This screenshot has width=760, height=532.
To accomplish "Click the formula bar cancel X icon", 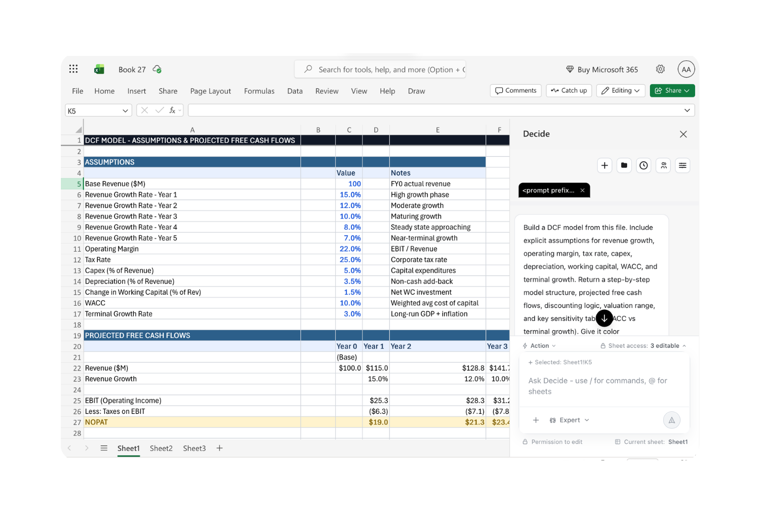I will pos(144,110).
